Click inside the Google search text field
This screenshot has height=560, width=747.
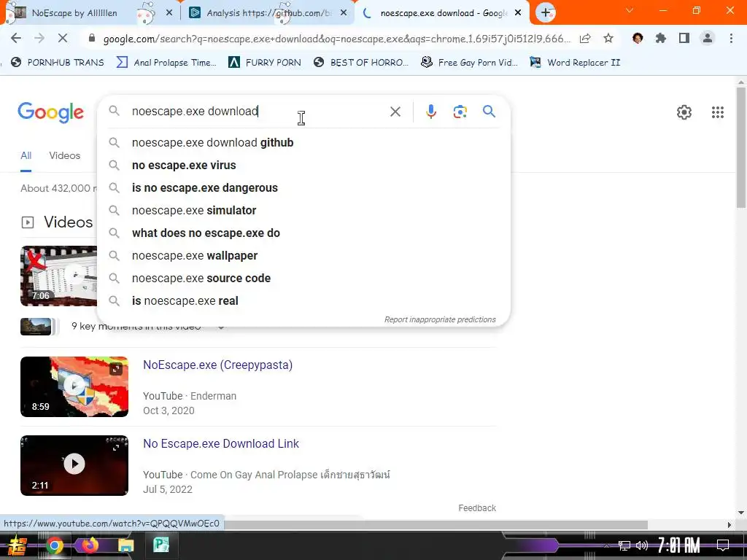tap(258, 111)
